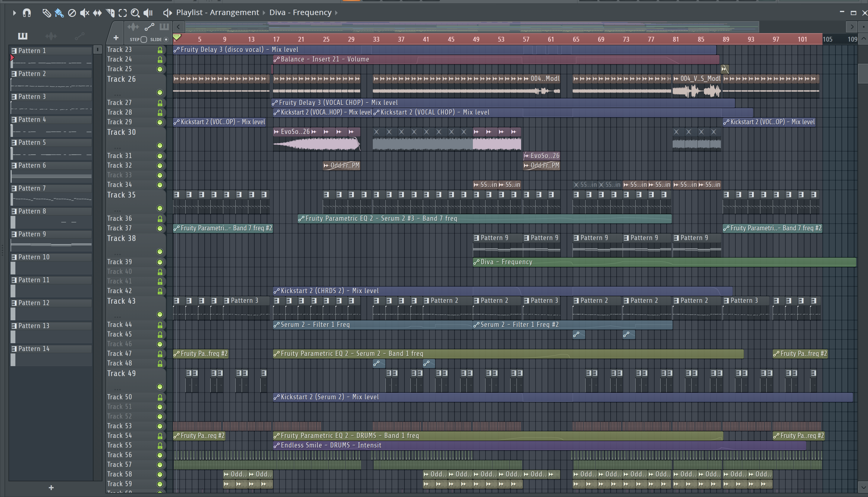Select the Playback speaker tool

pyautogui.click(x=148, y=13)
